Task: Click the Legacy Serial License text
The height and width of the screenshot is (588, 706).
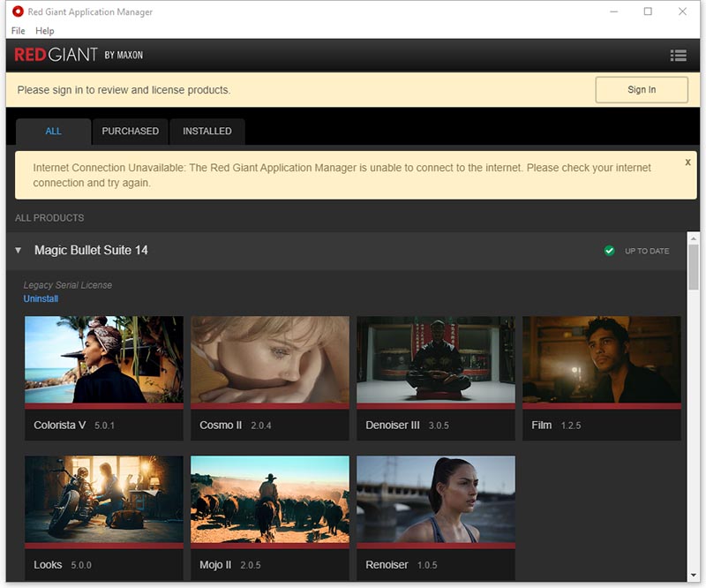Action: pos(68,285)
